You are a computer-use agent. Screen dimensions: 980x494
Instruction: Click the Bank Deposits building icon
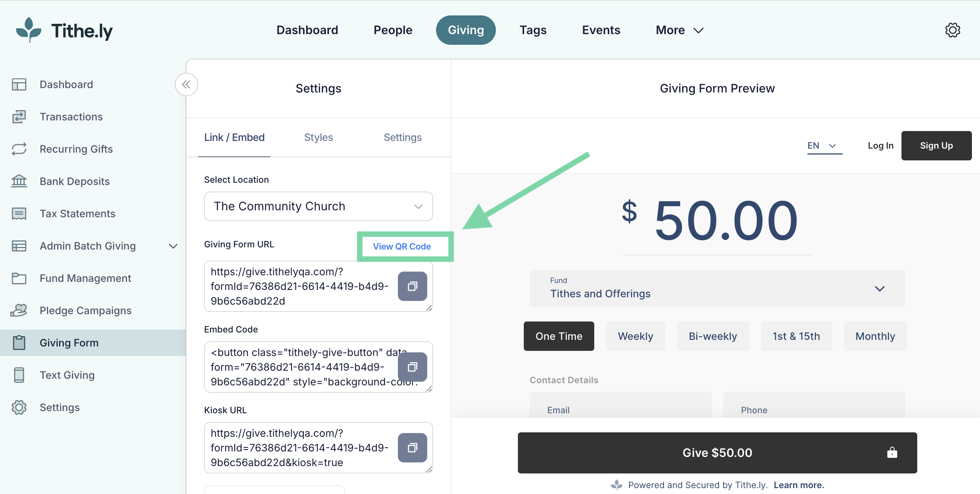coord(19,181)
